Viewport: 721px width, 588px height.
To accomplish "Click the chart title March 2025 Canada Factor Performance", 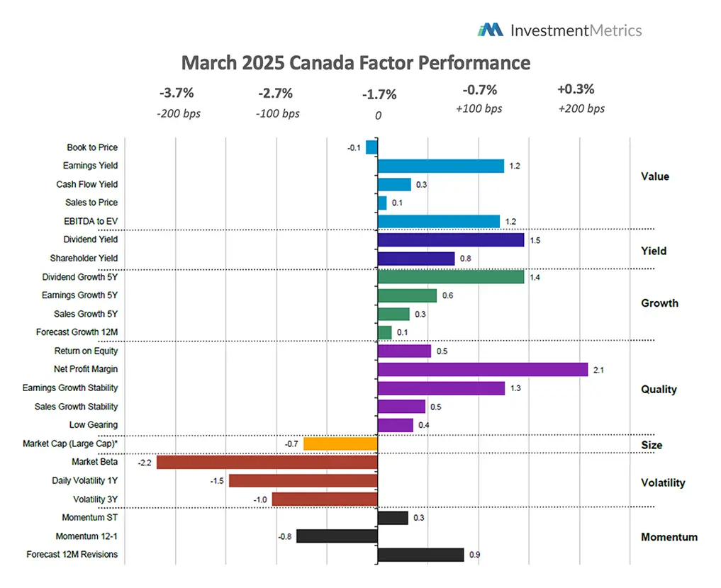I will (355, 62).
